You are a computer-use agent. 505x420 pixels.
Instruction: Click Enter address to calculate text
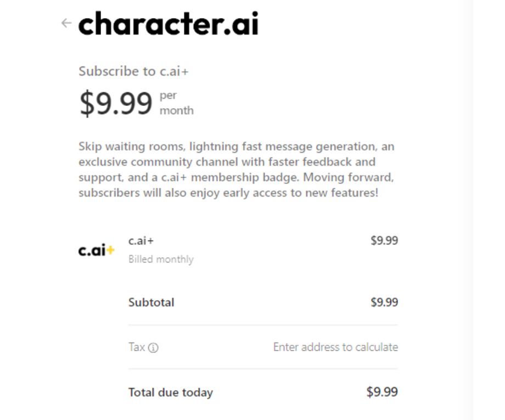pyautogui.click(x=335, y=347)
